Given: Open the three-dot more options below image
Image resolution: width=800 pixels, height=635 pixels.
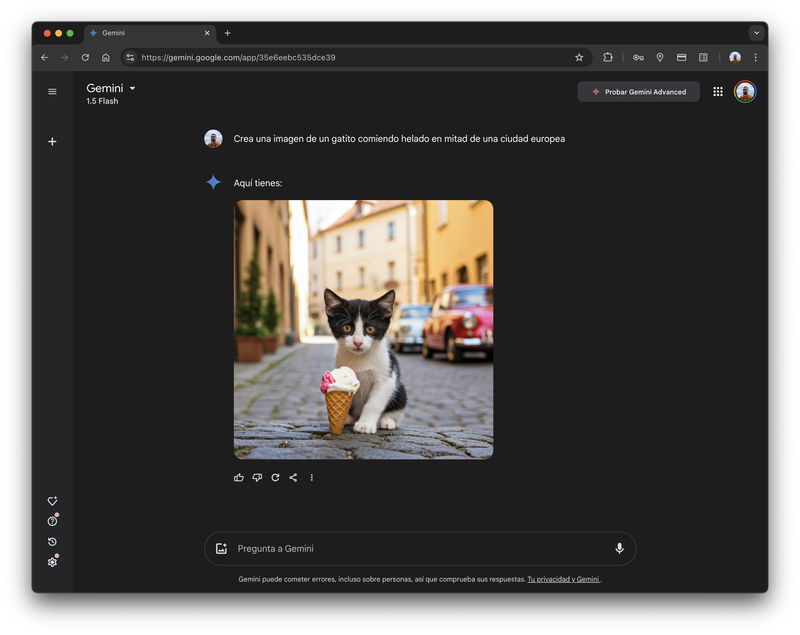Looking at the screenshot, I should coord(312,478).
